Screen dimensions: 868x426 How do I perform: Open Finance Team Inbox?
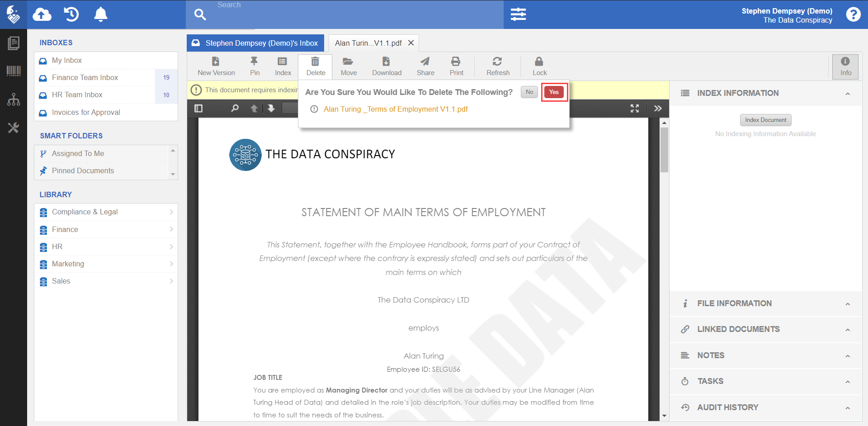coord(106,78)
